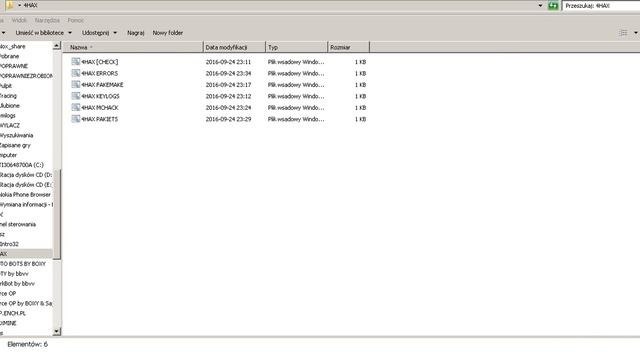The width and height of the screenshot is (640, 360).
Task: Select Pobrane in the navigation pane
Action: point(9,56)
